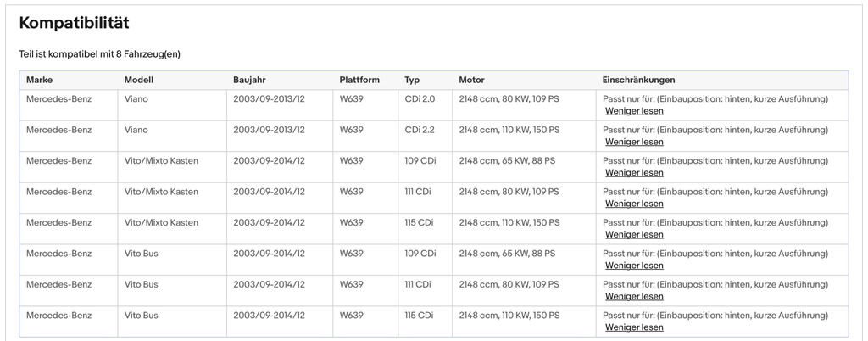Screen dimensions: 868x341
Task: Select 'W639' platform in Vito Bus 115 CDi row
Action: pos(352,316)
